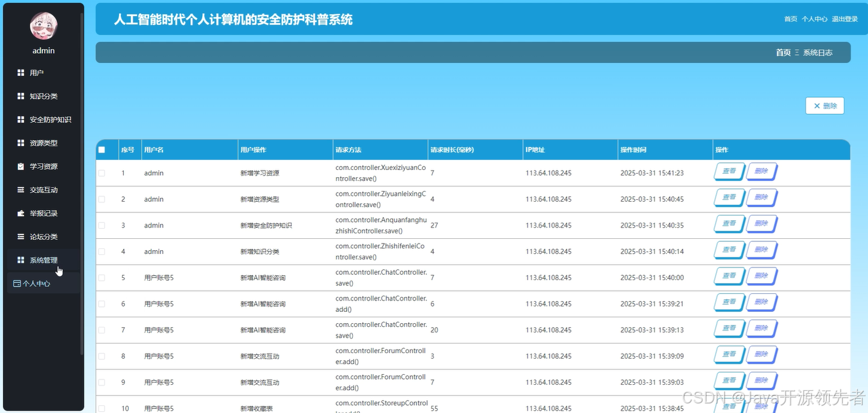This screenshot has height=413, width=868.
Task: Click the 个人中心 submenu icon
Action: pos(17,284)
